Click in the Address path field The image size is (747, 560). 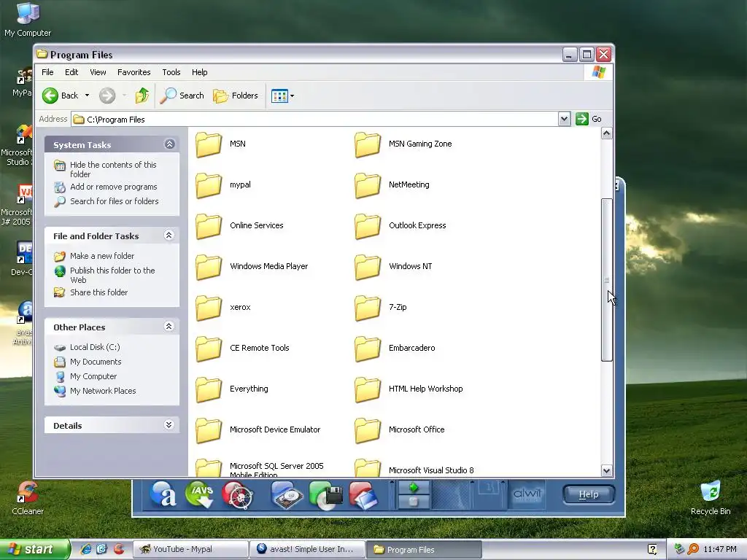pyautogui.click(x=314, y=119)
